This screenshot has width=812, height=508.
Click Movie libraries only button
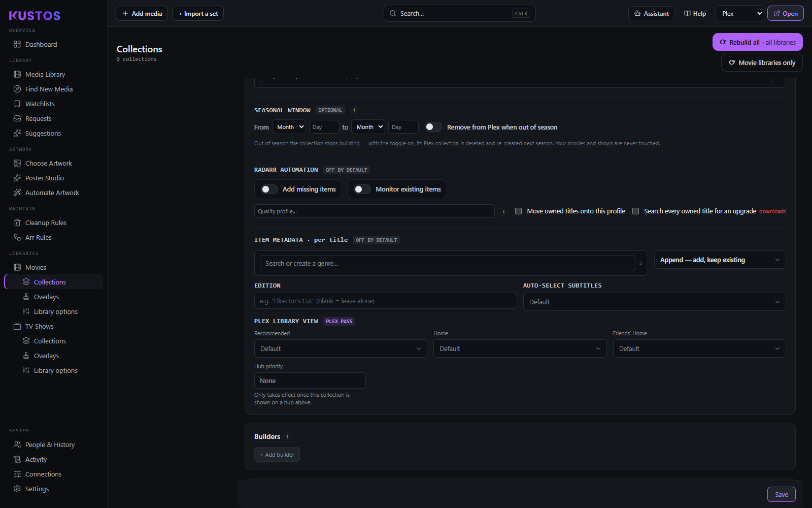click(762, 62)
